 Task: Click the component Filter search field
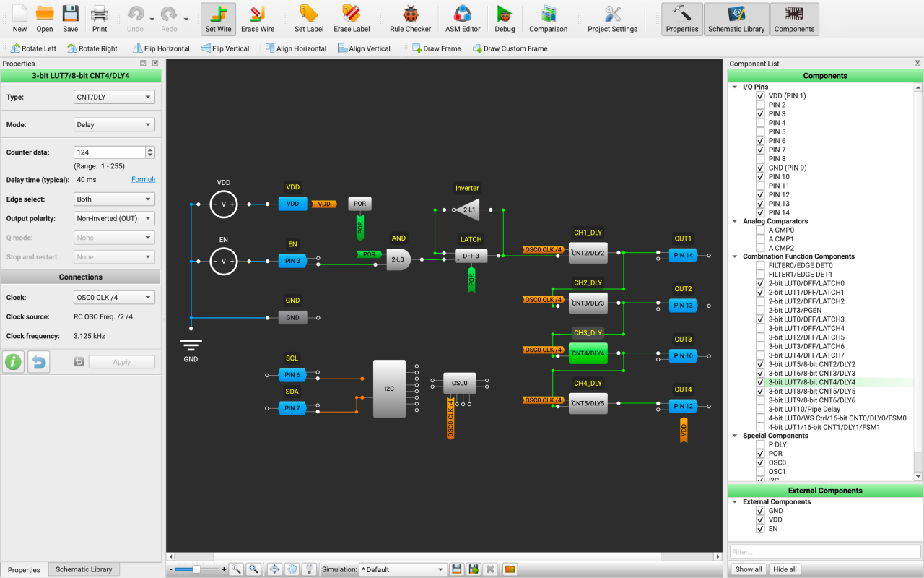[825, 552]
